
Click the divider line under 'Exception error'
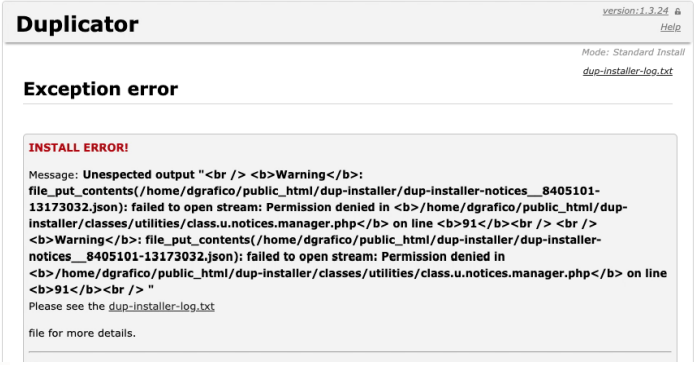point(348,104)
